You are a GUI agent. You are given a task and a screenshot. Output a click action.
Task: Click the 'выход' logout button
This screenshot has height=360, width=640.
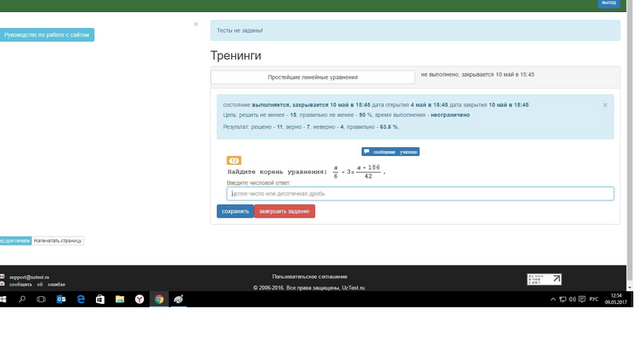[609, 3]
